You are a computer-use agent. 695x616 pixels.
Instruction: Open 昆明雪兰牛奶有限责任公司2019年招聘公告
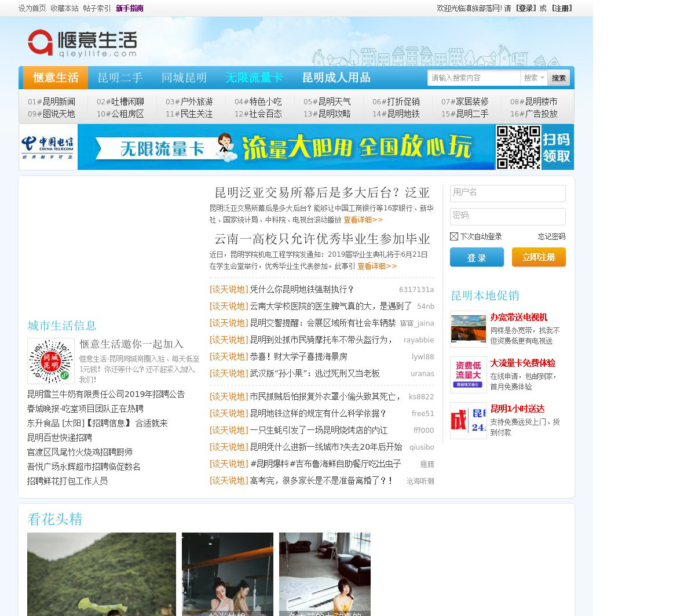click(x=106, y=394)
